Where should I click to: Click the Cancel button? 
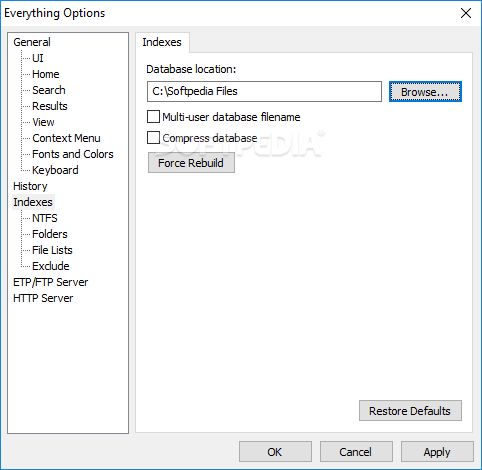pyautogui.click(x=356, y=452)
